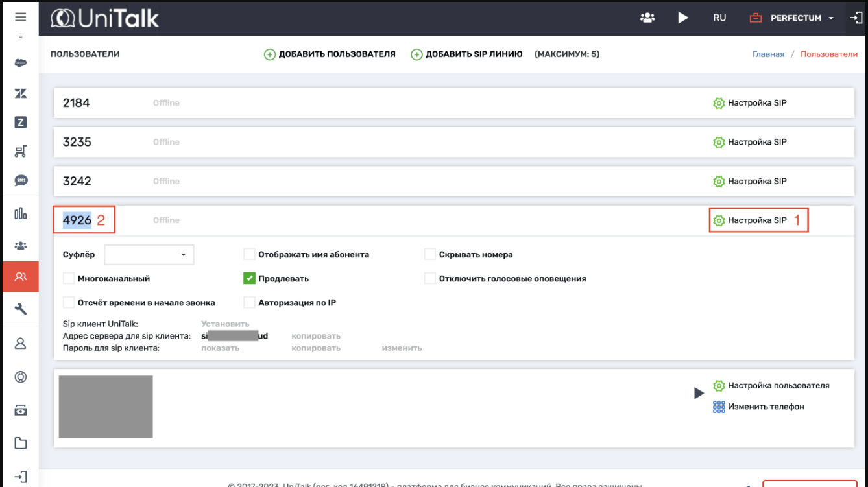Viewport: 868px width, 487px height.
Task: Click the logout icon at top right
Action: click(x=856, y=18)
